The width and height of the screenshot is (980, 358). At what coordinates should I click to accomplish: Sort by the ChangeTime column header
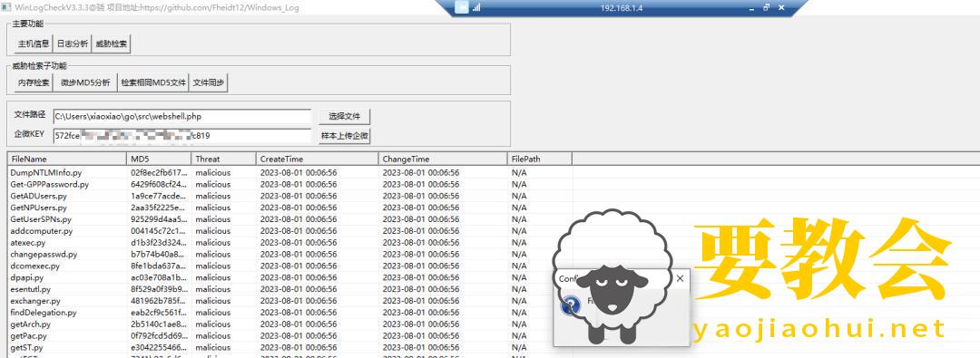pos(443,159)
